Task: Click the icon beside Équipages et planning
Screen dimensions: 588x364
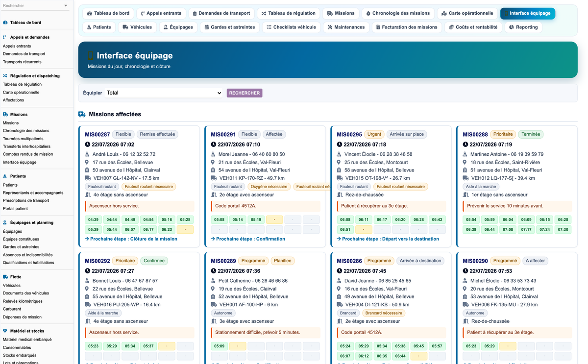Action: (5, 222)
